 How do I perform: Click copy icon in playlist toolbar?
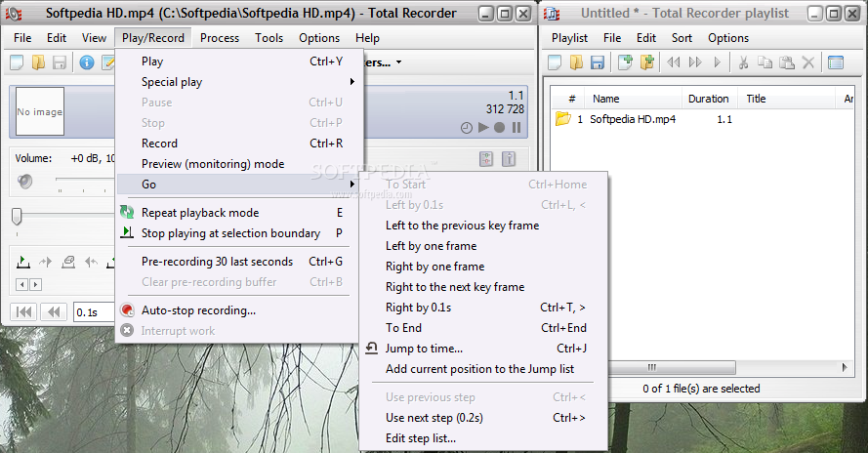coord(765,62)
